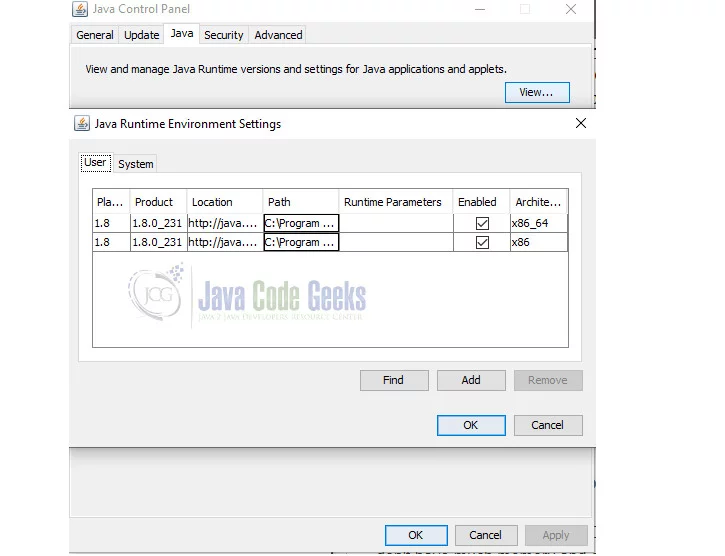Click the Java Runtime Environment Settings window icon

pos(82,124)
